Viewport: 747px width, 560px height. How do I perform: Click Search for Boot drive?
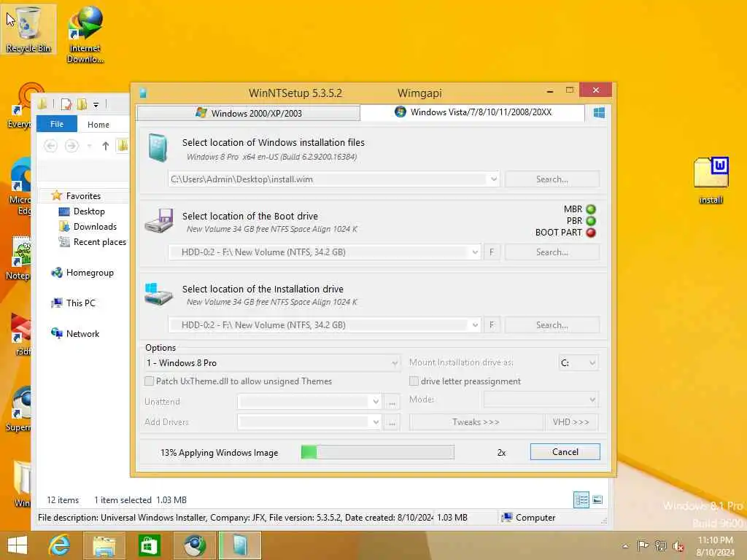point(551,252)
